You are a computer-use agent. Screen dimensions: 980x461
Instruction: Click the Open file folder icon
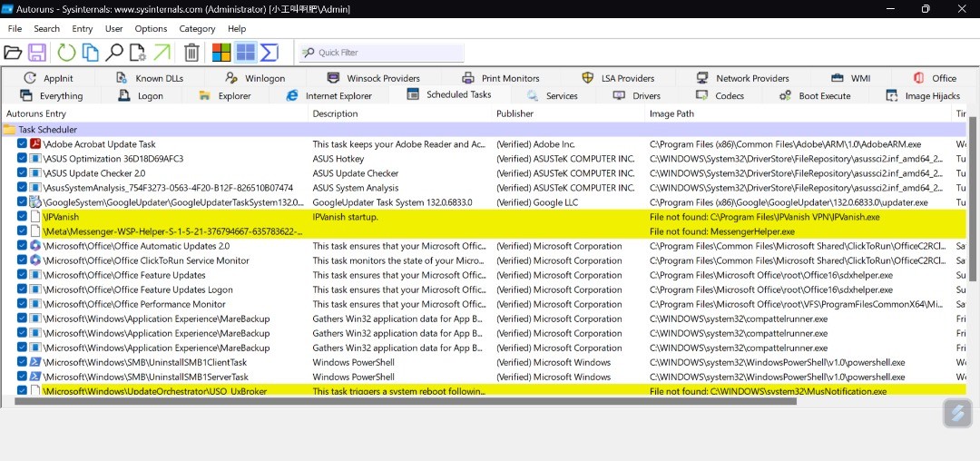coord(13,53)
